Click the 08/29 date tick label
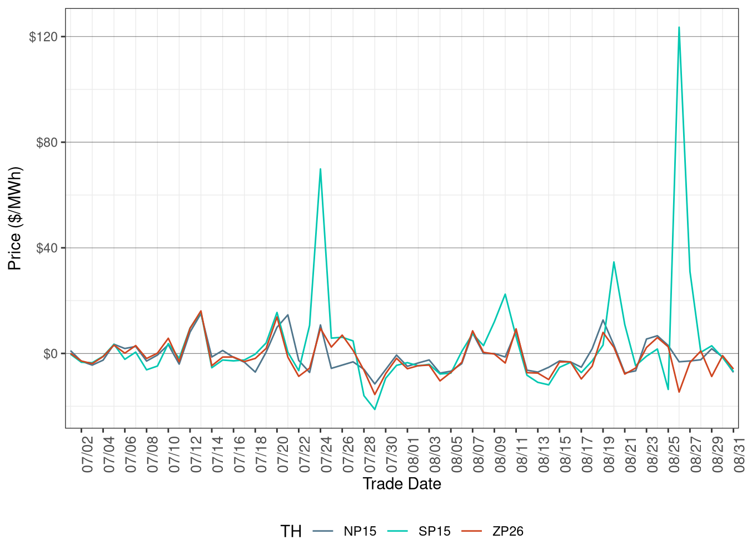Image resolution: width=747 pixels, height=560 pixels. pos(718,454)
